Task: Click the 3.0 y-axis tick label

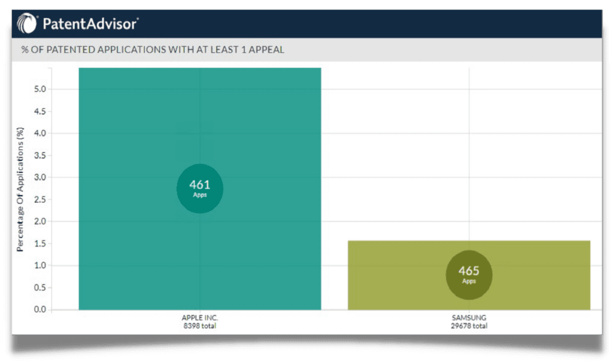Action: [40, 177]
